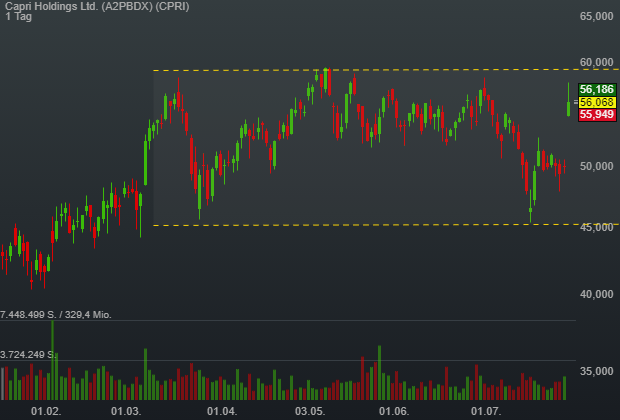Click the 01.06. date label
The image size is (620, 420).
pos(394,411)
